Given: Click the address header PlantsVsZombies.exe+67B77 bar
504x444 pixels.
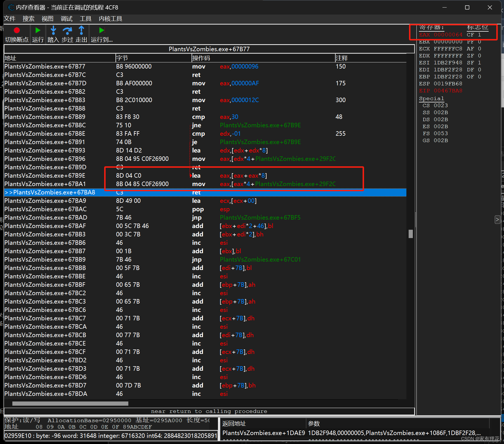Looking at the screenshot, I should 209,49.
